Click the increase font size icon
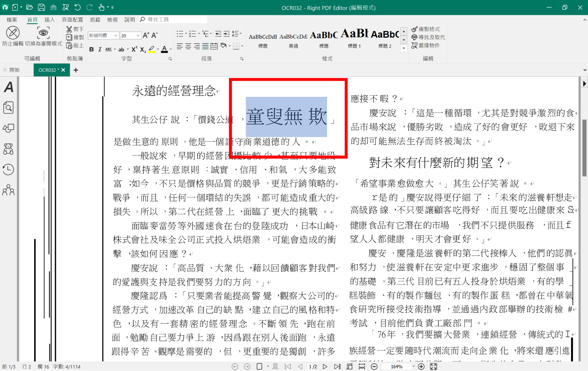This screenshot has height=371, width=588. point(146,36)
